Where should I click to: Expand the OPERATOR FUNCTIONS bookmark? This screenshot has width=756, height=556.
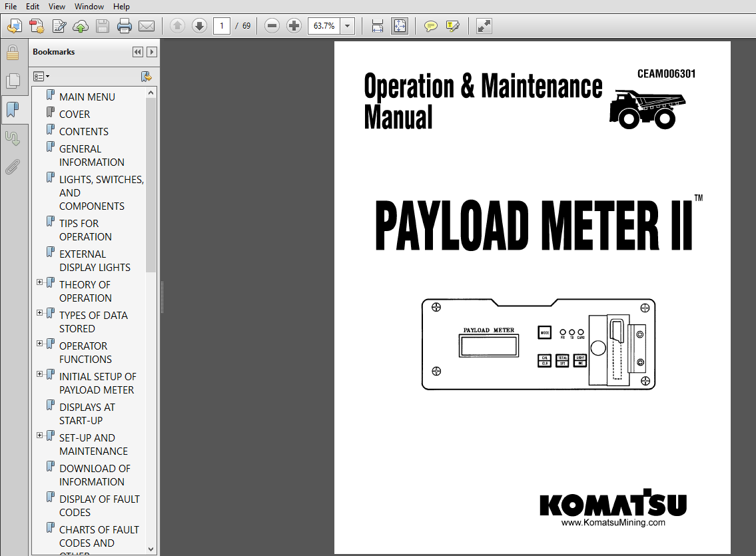tap(39, 344)
